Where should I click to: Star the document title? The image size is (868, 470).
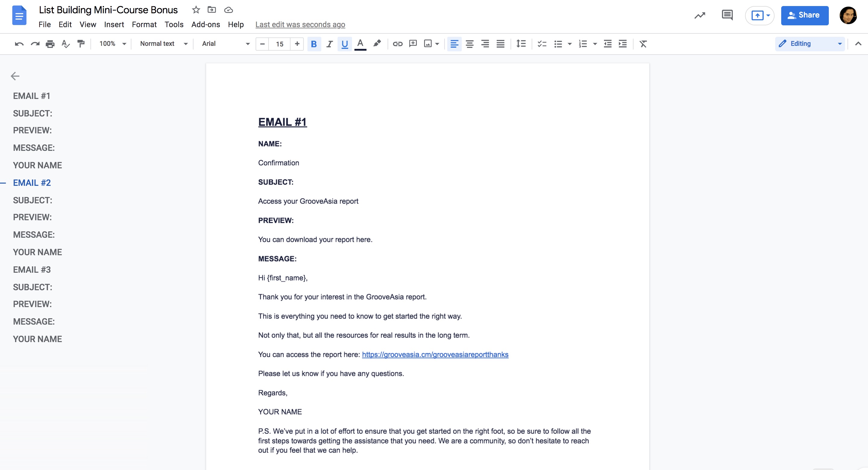click(x=196, y=10)
